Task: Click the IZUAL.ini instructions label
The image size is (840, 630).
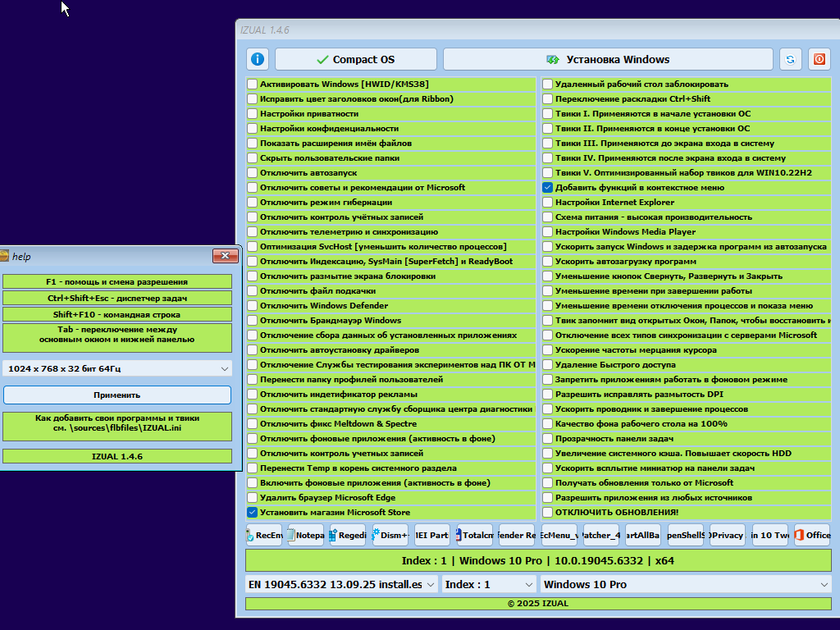Action: (x=116, y=426)
